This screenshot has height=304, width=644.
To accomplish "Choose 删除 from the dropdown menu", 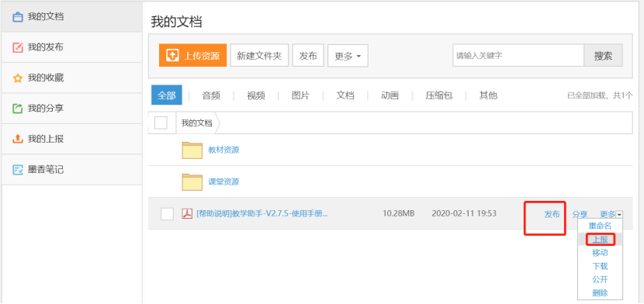I will [x=600, y=293].
